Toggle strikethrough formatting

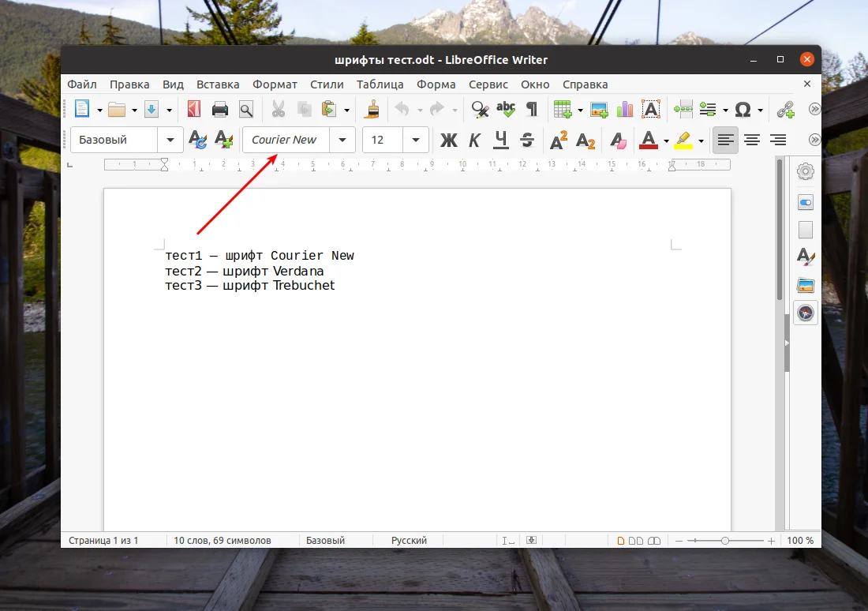point(526,140)
